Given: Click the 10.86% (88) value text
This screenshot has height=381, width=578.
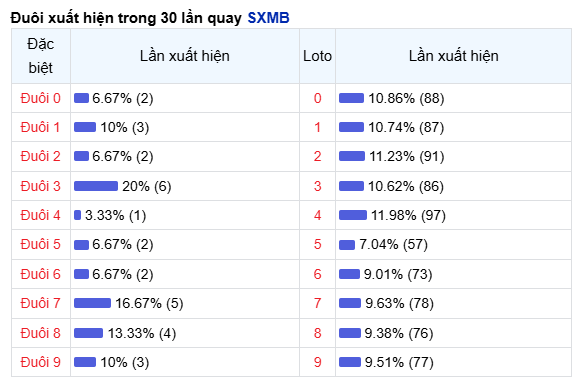Looking at the screenshot, I should click(406, 98).
